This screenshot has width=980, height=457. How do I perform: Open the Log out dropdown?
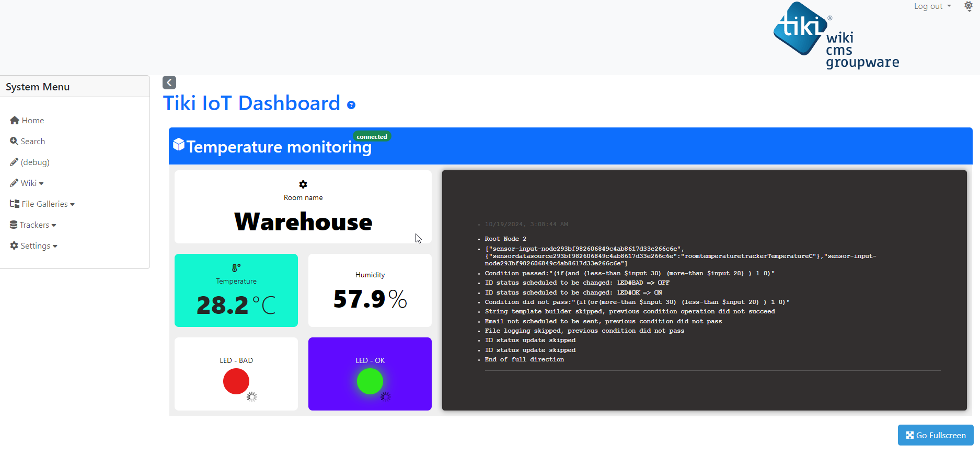pos(932,6)
